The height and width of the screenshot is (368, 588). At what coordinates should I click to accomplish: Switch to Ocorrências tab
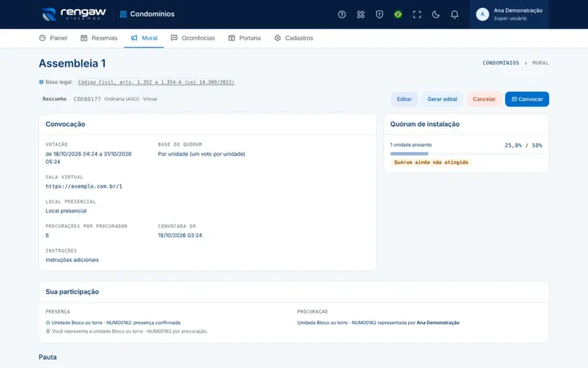point(193,38)
